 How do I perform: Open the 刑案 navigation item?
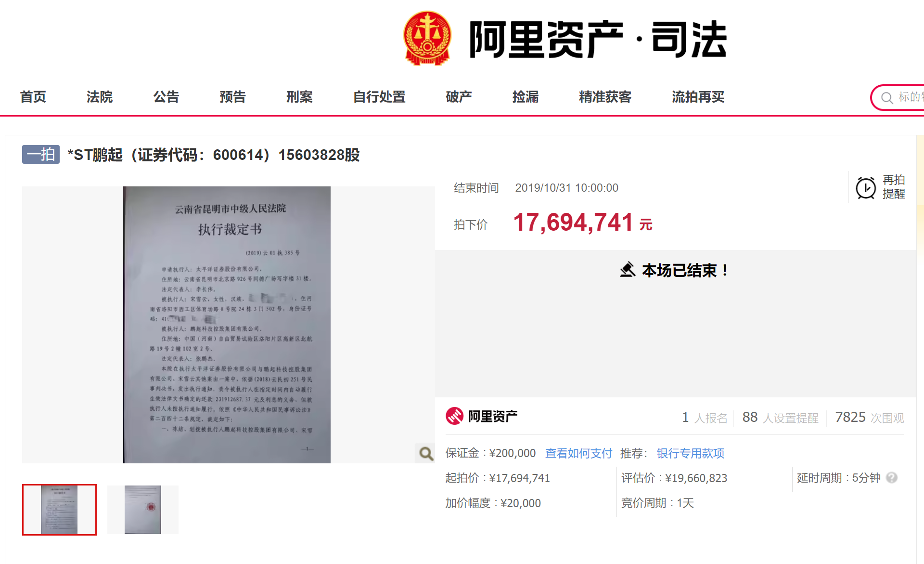(x=299, y=97)
